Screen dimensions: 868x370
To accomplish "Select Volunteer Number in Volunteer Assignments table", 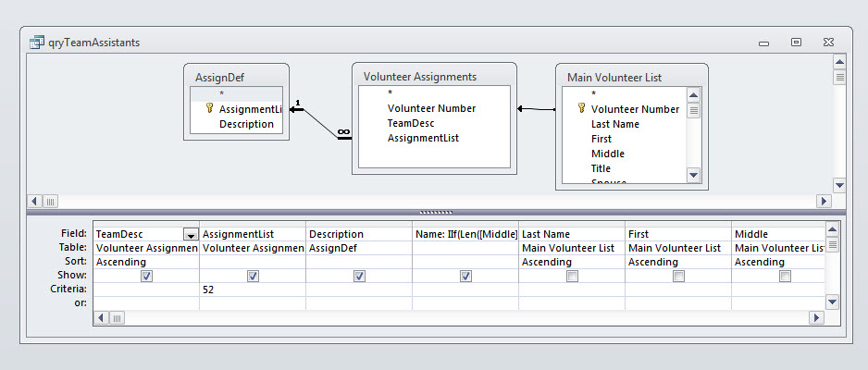I will [434, 108].
